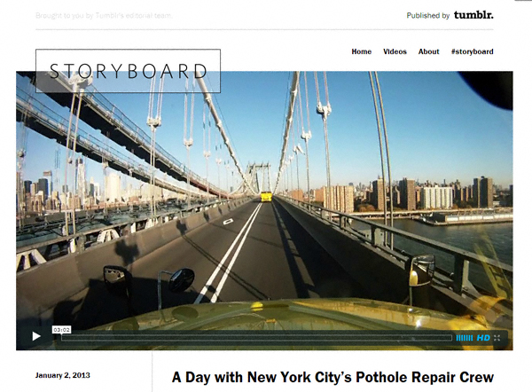Click the yellow truck ahead in the video

[266, 197]
